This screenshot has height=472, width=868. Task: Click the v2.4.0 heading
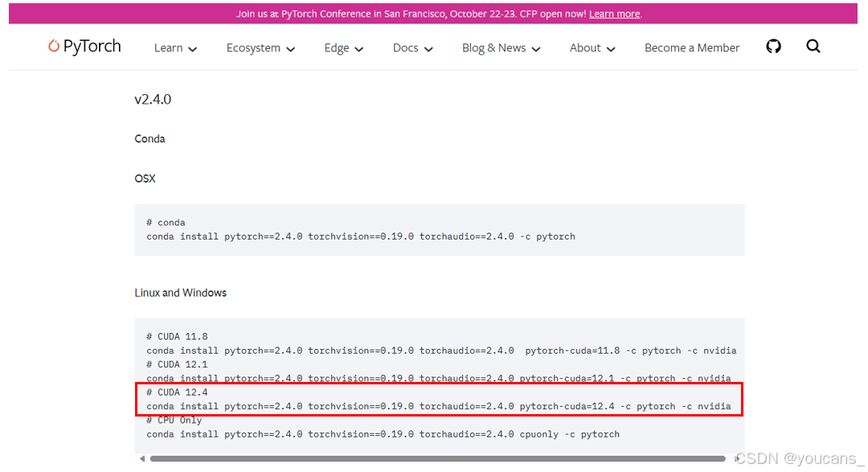[153, 99]
